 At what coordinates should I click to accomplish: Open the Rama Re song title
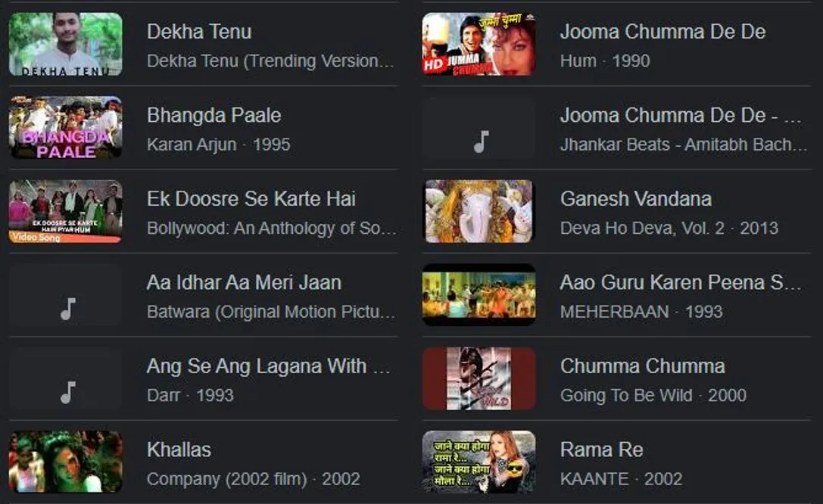pos(601,450)
